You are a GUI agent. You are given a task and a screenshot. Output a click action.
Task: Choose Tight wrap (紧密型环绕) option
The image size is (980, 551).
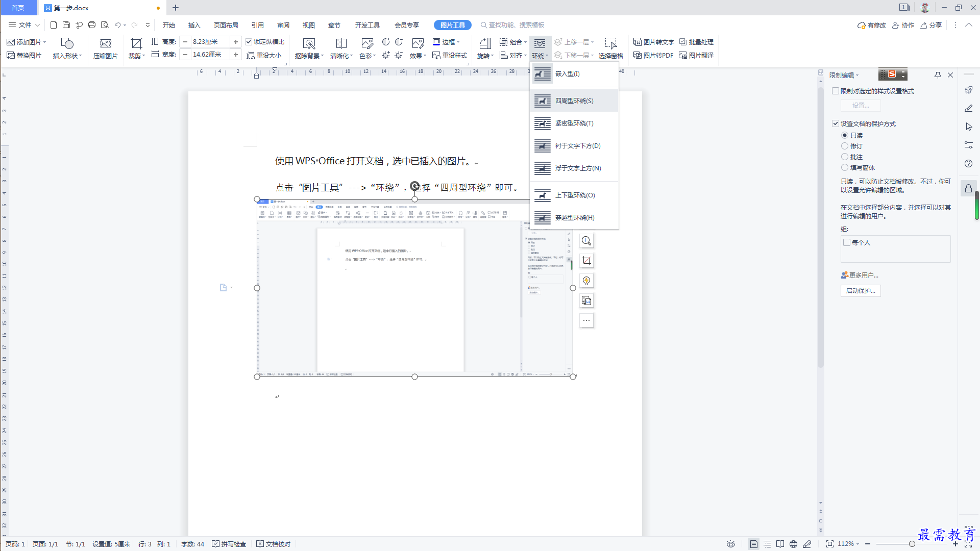coord(574,123)
